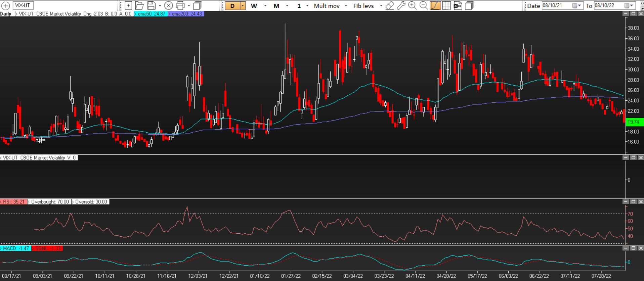Switch to Monthly (M) timeframe
Image resolution: width=644 pixels, height=281 pixels.
pyautogui.click(x=276, y=6)
